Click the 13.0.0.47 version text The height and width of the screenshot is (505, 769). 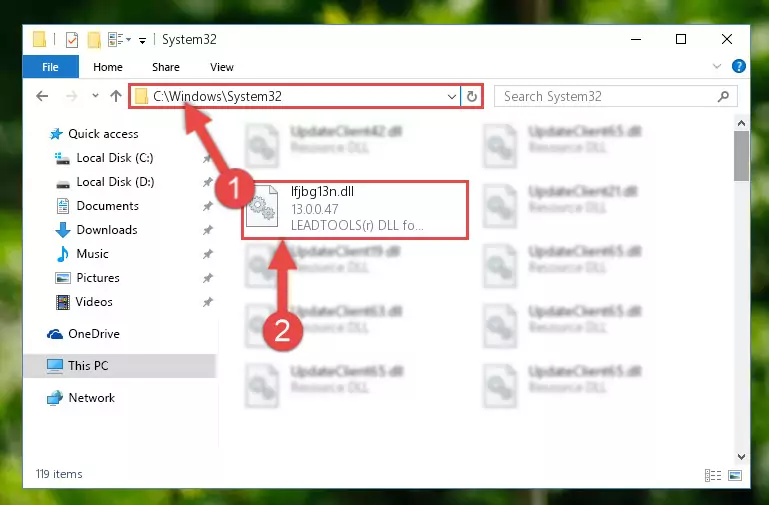[x=314, y=209]
